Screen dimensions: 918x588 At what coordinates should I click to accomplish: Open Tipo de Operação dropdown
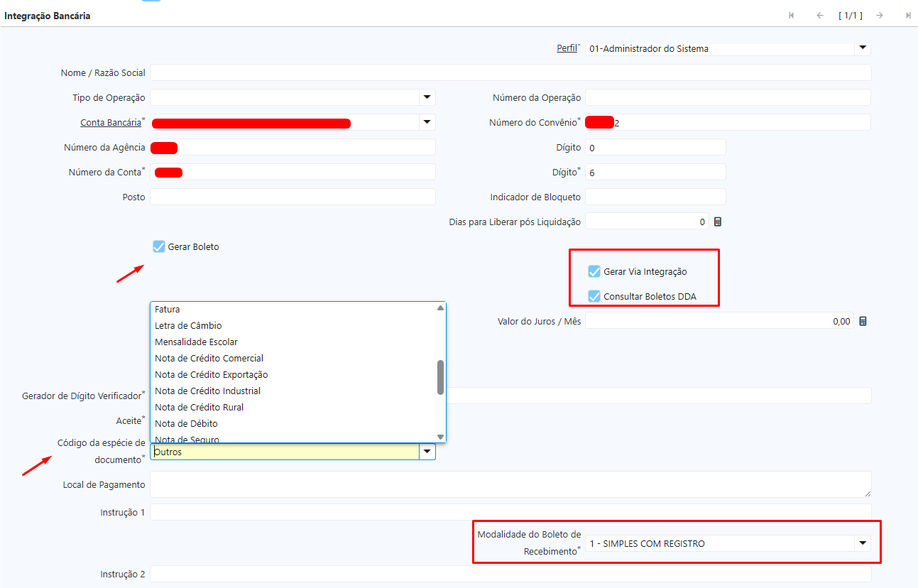coord(427,97)
